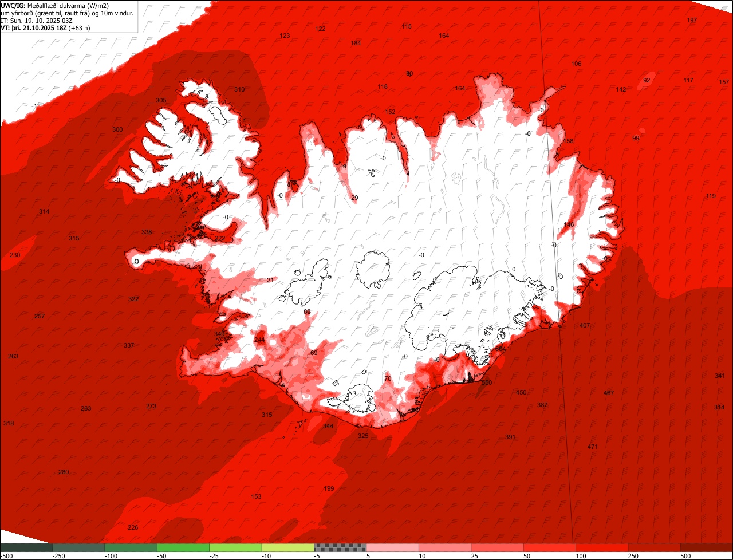Click the value 387 south of the coast
This screenshot has height=560, width=733.
542,405
